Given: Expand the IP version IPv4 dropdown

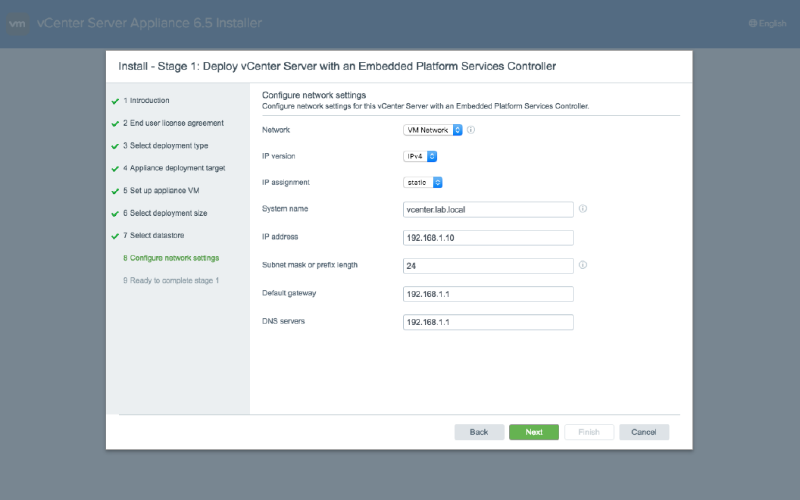Looking at the screenshot, I should pos(420,156).
